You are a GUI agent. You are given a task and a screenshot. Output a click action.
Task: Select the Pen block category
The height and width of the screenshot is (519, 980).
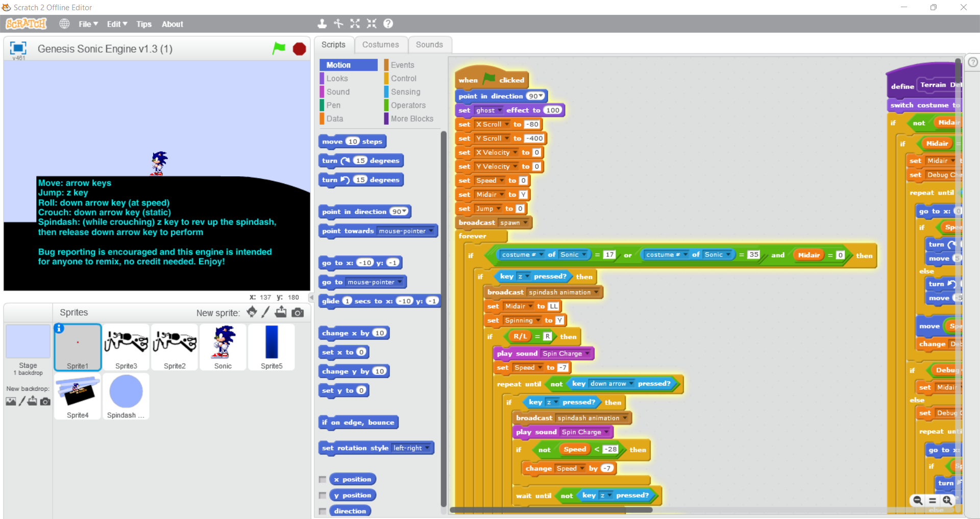click(348, 105)
